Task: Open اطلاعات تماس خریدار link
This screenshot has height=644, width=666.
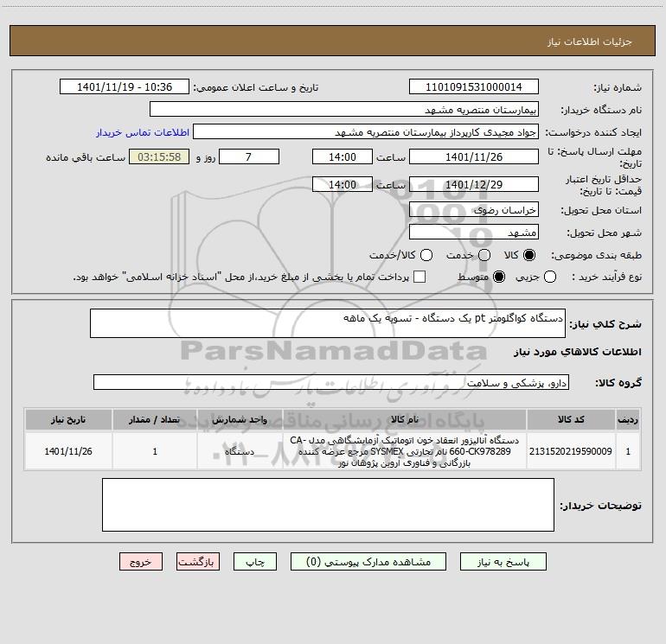Action: 143,132
